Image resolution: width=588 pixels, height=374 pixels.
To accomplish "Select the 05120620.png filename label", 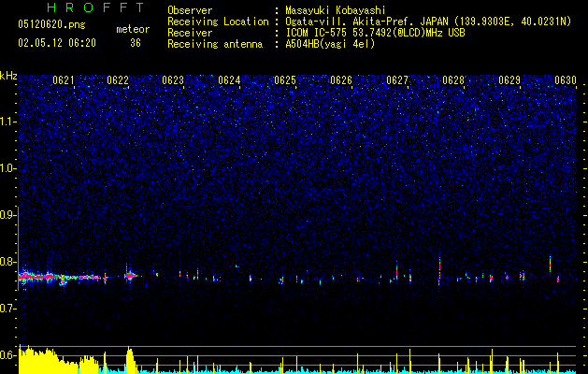I will 51,24.
